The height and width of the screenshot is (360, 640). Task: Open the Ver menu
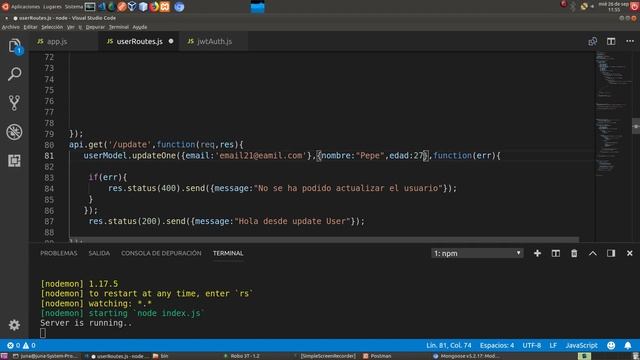(71, 27)
